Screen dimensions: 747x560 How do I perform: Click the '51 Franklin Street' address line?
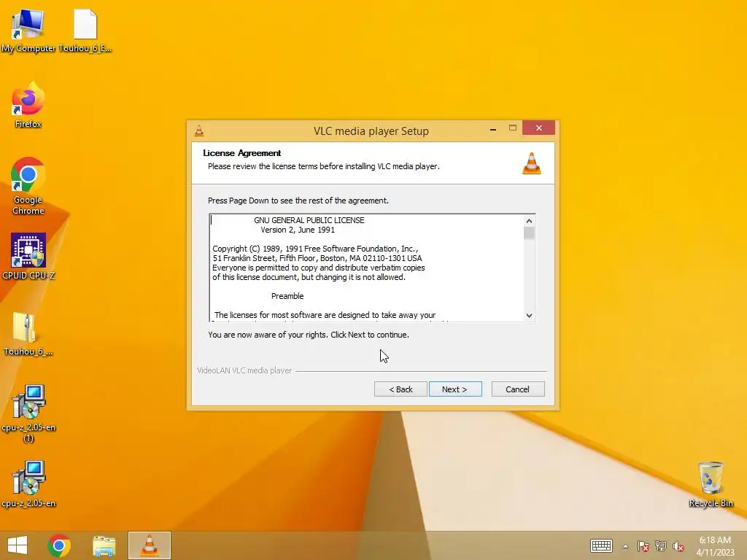317,258
